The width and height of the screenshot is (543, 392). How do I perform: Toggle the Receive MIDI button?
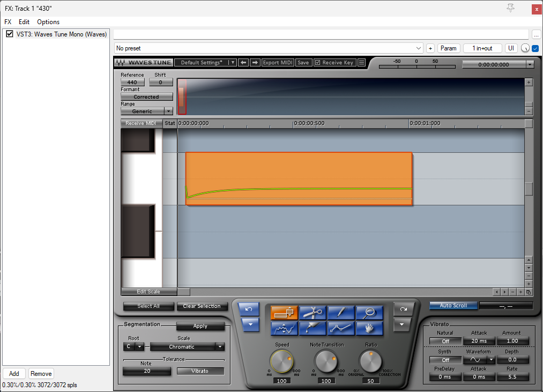[140, 123]
